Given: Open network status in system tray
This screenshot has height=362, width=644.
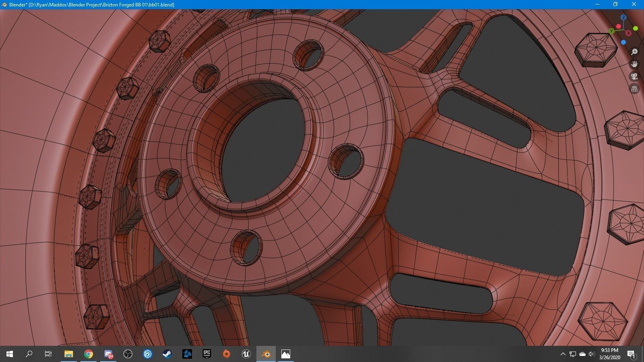Looking at the screenshot, I should point(573,354).
